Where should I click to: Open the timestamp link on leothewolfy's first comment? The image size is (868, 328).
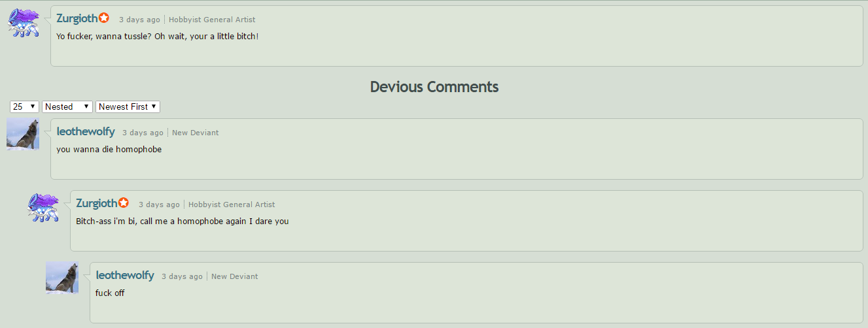[143, 133]
